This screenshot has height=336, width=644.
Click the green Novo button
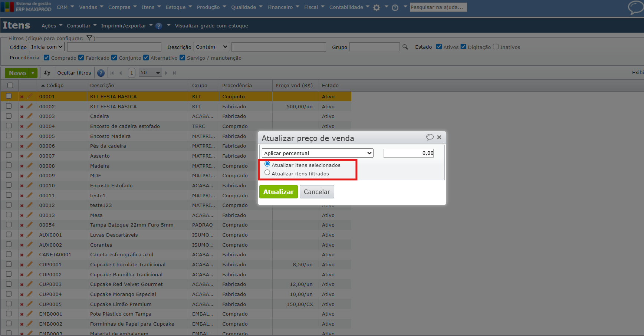tap(17, 73)
